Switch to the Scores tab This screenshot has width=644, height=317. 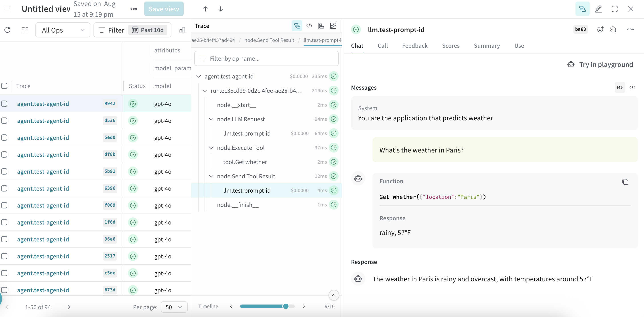click(451, 46)
